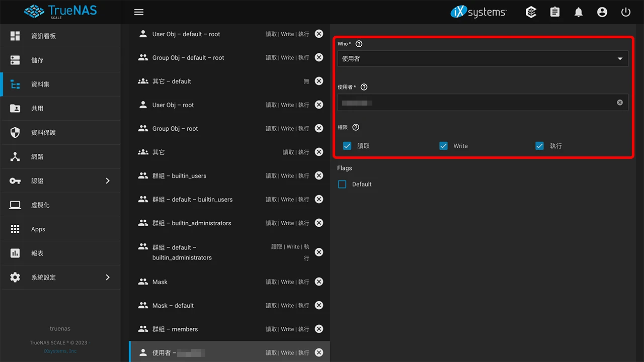The height and width of the screenshot is (362, 644).
Task: Clear the 使用者 user input field
Action: point(620,103)
